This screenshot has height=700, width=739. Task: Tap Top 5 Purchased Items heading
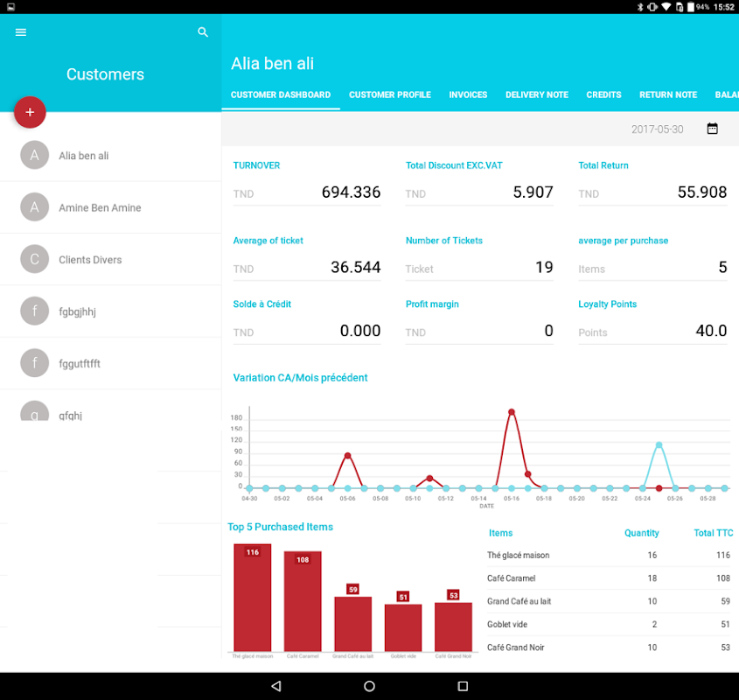(x=281, y=527)
